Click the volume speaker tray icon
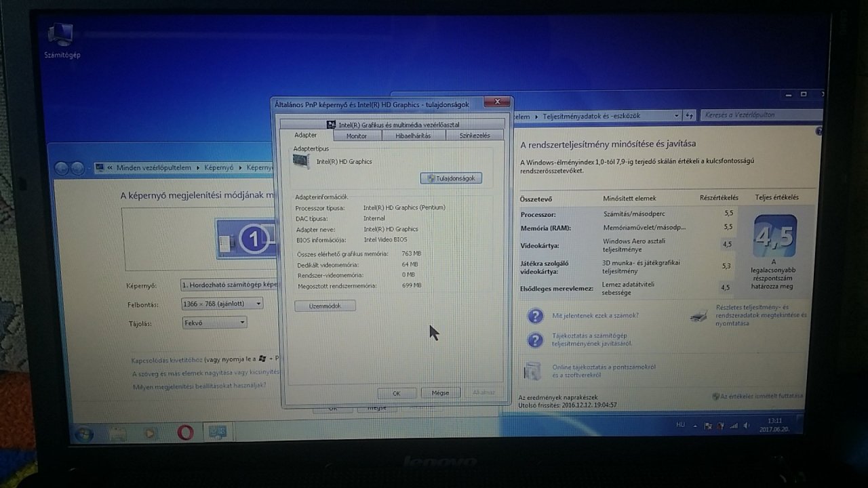This screenshot has height=488, width=868. pos(746,426)
